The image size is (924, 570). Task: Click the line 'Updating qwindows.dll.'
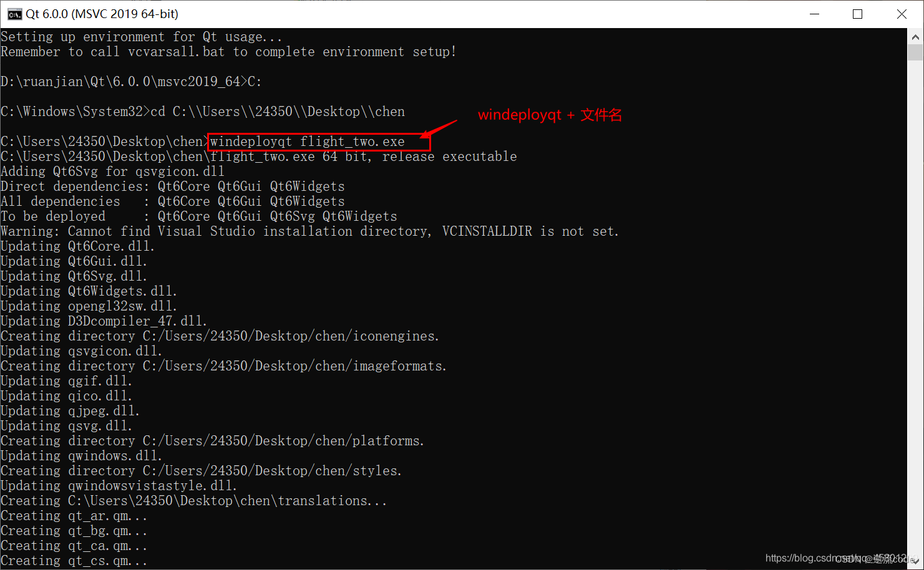(x=81, y=456)
